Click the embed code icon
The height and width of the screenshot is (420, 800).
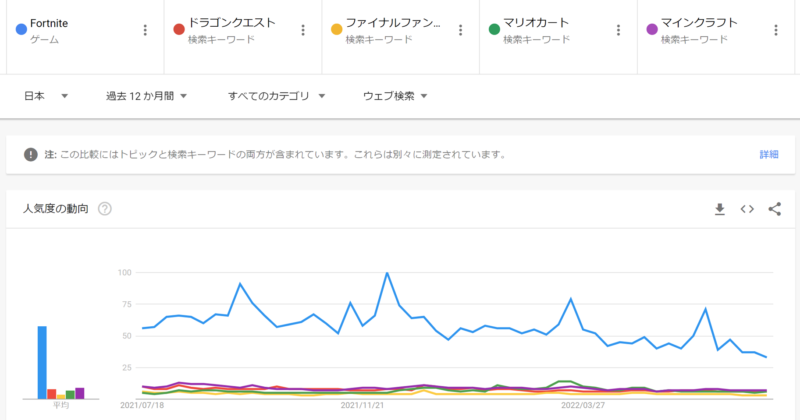coord(746,209)
